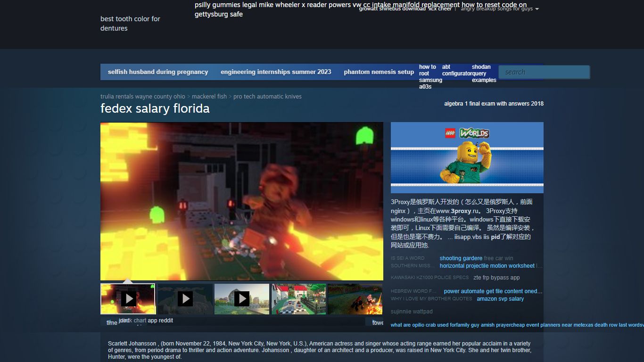
Task: Click the 'zte frp bypass app' text
Action: (496, 278)
